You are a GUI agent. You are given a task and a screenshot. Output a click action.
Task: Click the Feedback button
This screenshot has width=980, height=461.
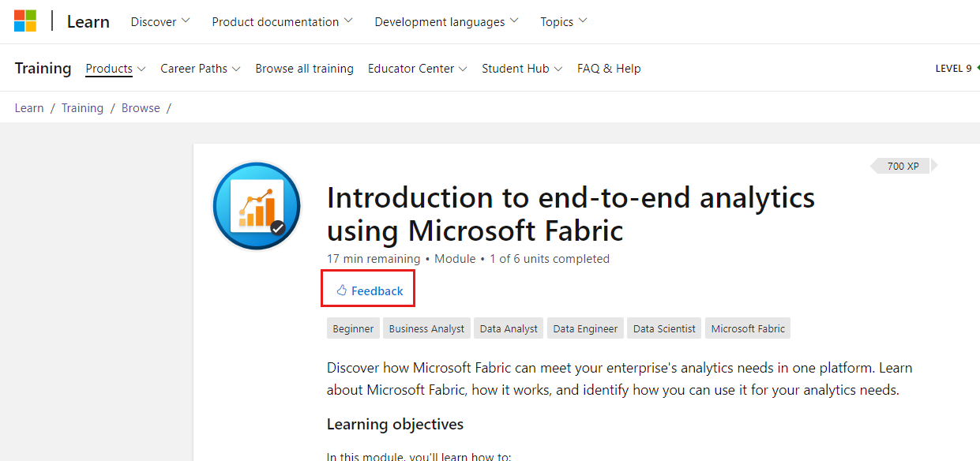(x=367, y=290)
